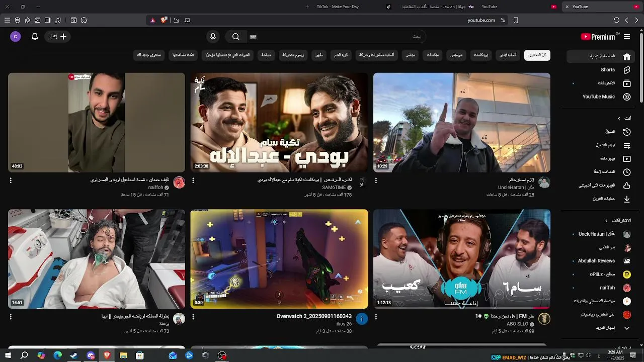Expand the أنت section header
Image resolution: width=644 pixels, height=362 pixels.
pyautogui.click(x=624, y=118)
